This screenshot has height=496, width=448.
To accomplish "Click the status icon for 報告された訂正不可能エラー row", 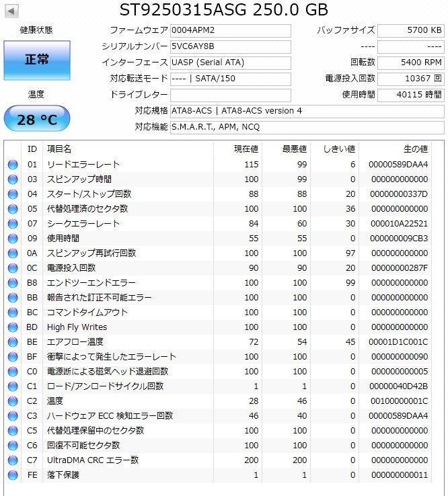I will (x=13, y=298).
